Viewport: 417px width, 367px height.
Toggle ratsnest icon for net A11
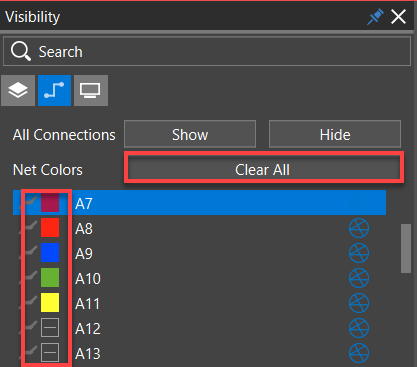pyautogui.click(x=359, y=303)
